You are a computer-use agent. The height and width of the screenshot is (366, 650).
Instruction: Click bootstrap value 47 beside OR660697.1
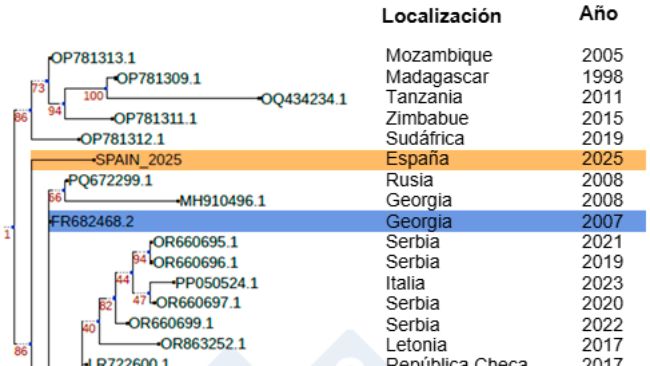tap(140, 300)
